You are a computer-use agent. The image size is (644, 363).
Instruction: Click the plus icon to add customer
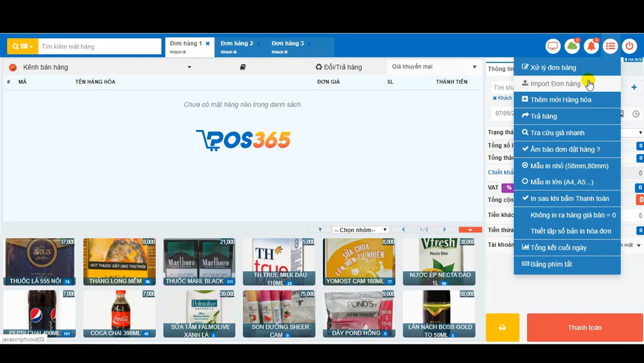click(x=634, y=87)
